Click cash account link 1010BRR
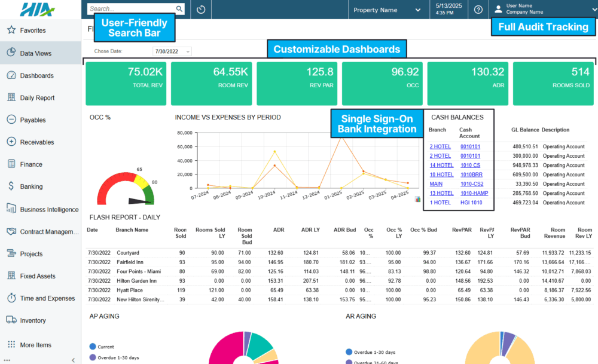Viewport: 598px width, 364px height. click(470, 175)
